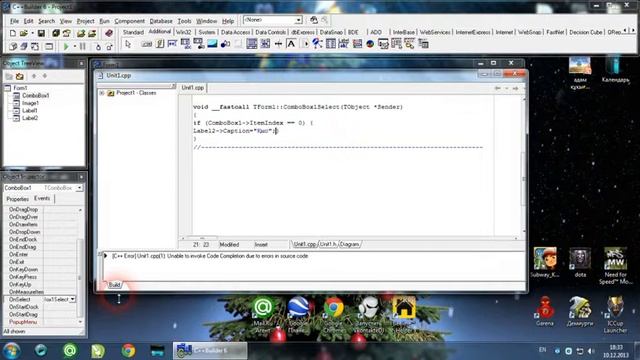Open the ComboBox1 object selector dropdown
The width and height of the screenshot is (640, 360).
(79, 188)
